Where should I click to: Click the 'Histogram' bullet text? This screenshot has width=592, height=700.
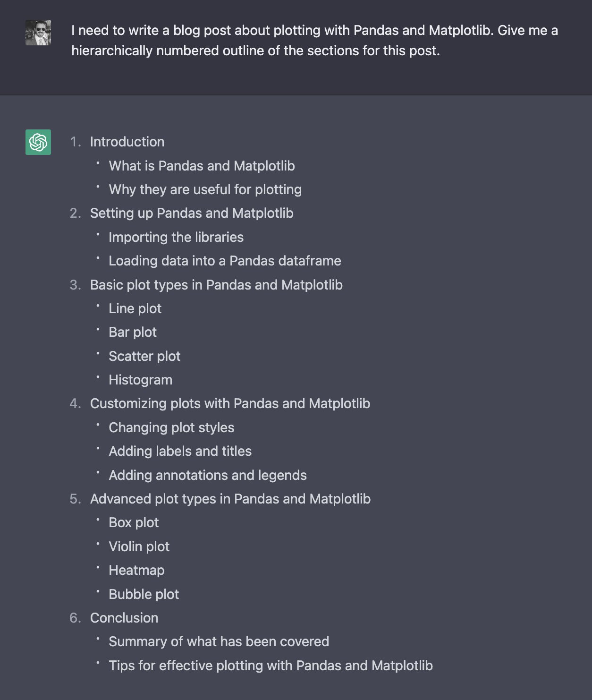140,380
